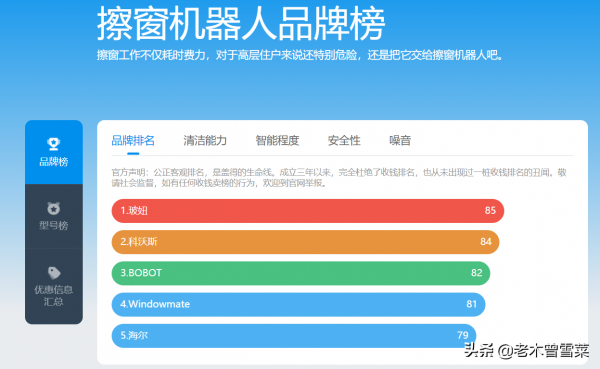Click the score 84 on 科沃斯 bar
The height and width of the screenshot is (369, 600).
(486, 242)
